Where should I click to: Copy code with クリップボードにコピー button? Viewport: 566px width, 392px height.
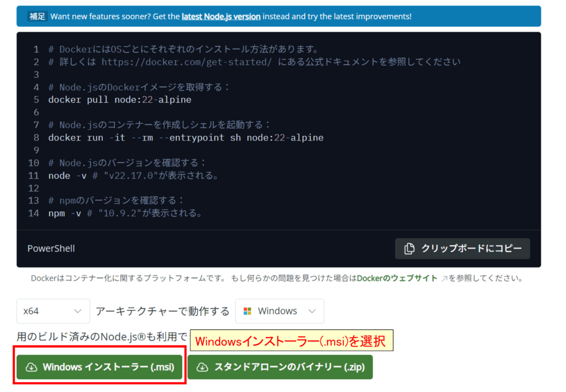coord(463,249)
